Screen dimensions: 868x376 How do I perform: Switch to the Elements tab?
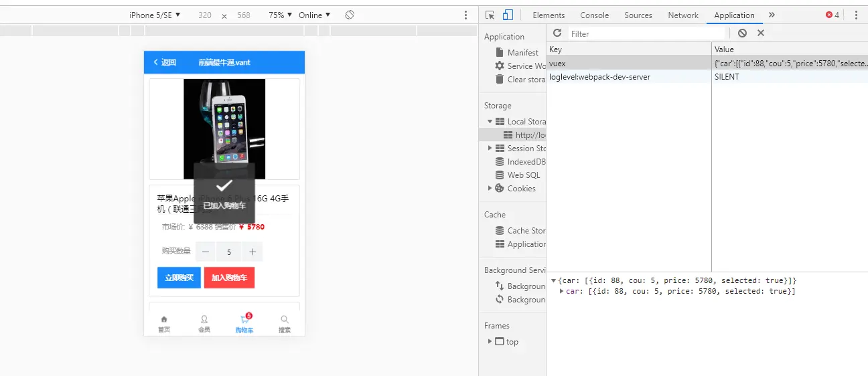(x=549, y=15)
